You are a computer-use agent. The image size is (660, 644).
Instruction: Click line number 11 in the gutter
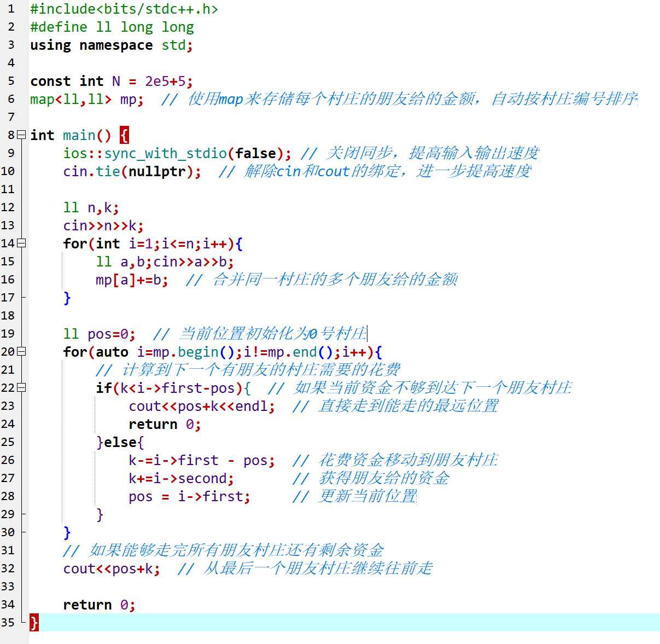pyautogui.click(x=8, y=189)
